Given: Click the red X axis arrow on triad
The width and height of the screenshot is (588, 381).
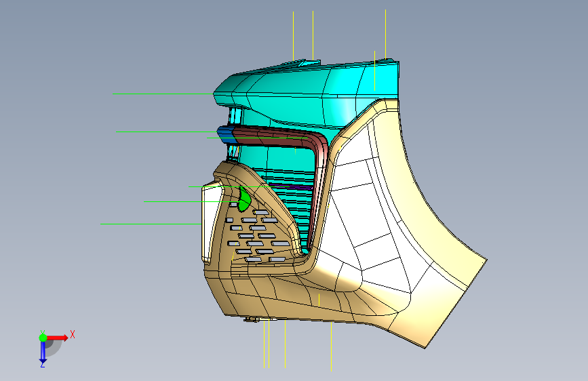Looking at the screenshot, I should pyautogui.click(x=57, y=338).
